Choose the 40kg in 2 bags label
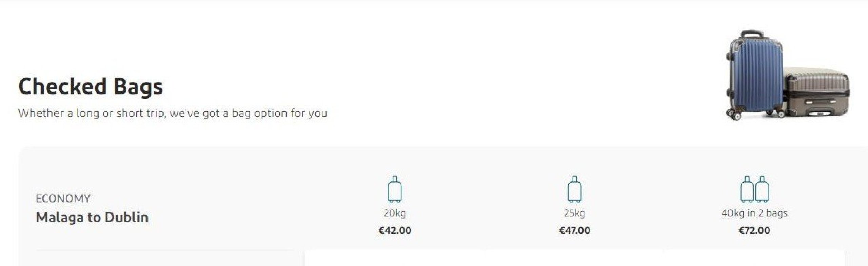Image resolution: width=868 pixels, height=266 pixels. (754, 213)
